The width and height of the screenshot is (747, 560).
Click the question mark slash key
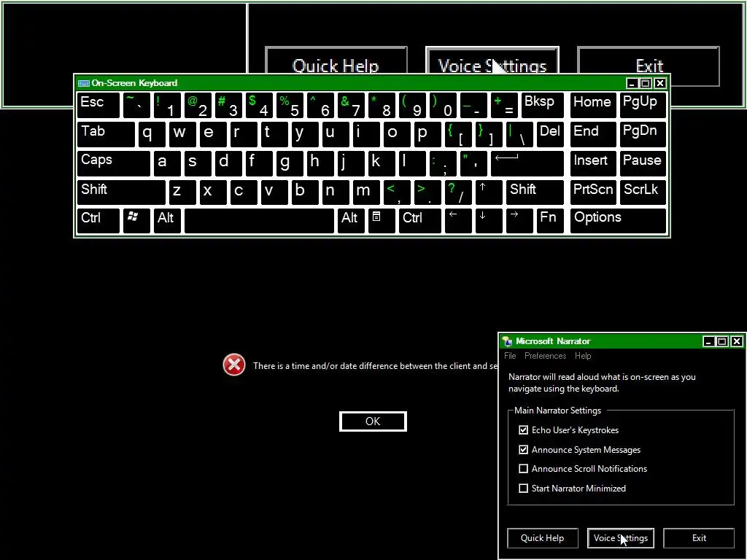coord(458,192)
